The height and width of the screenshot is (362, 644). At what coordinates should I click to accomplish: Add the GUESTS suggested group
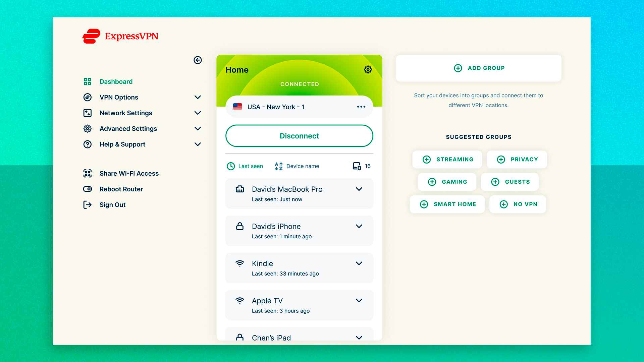pos(510,182)
